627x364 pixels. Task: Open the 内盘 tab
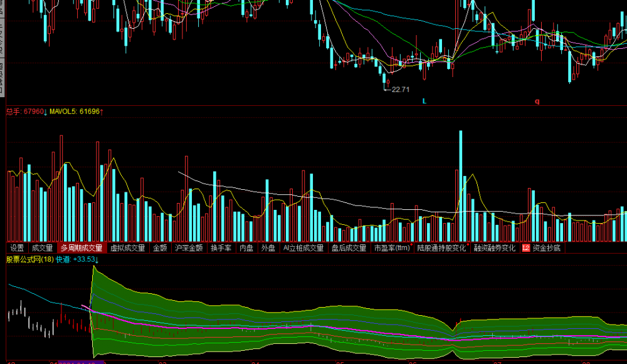click(x=246, y=248)
